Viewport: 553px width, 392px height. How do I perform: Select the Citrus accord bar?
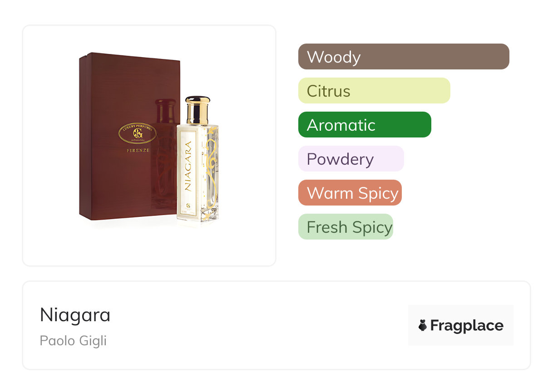(x=374, y=91)
